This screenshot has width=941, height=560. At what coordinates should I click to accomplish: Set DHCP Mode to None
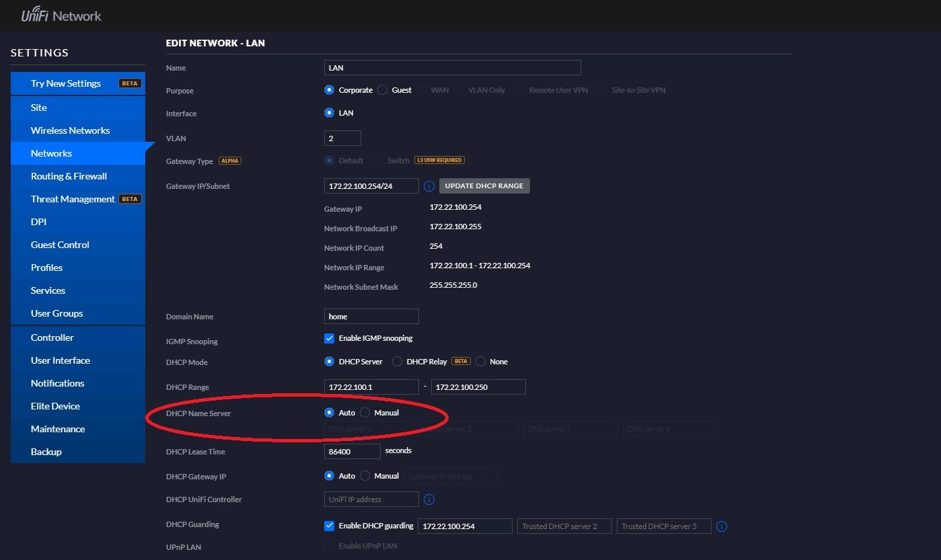coord(480,362)
